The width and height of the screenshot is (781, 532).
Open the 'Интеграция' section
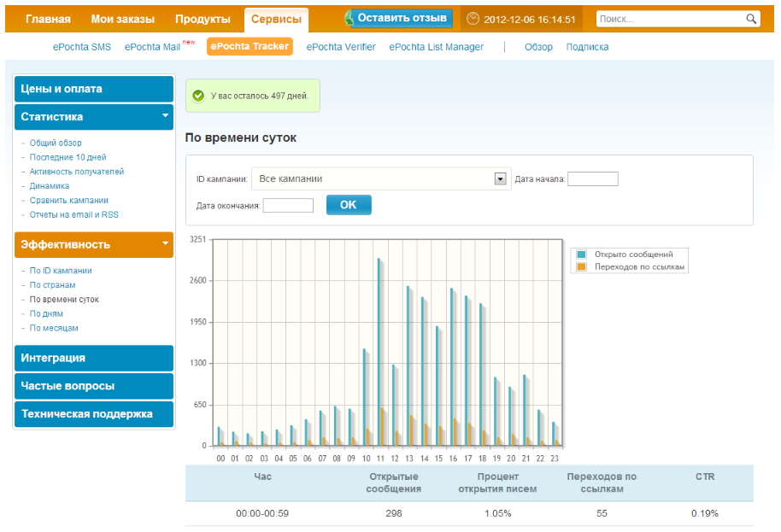click(x=94, y=359)
